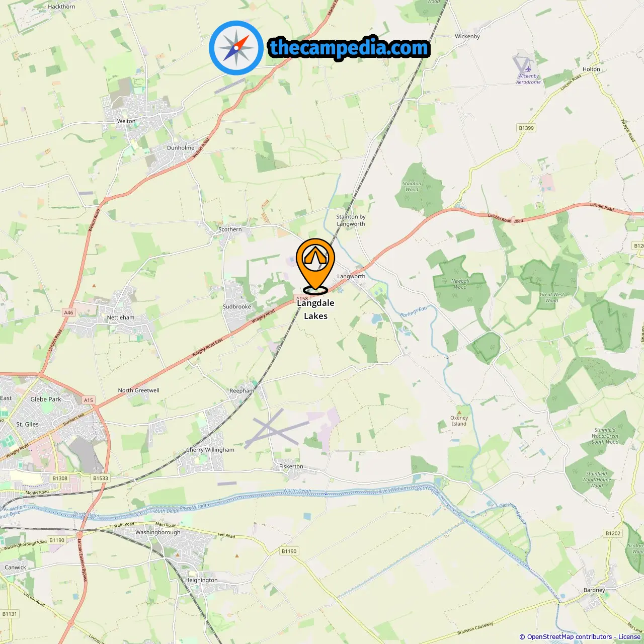This screenshot has width=644, height=644.
Task: Click the Welton village label
Action: [126, 121]
